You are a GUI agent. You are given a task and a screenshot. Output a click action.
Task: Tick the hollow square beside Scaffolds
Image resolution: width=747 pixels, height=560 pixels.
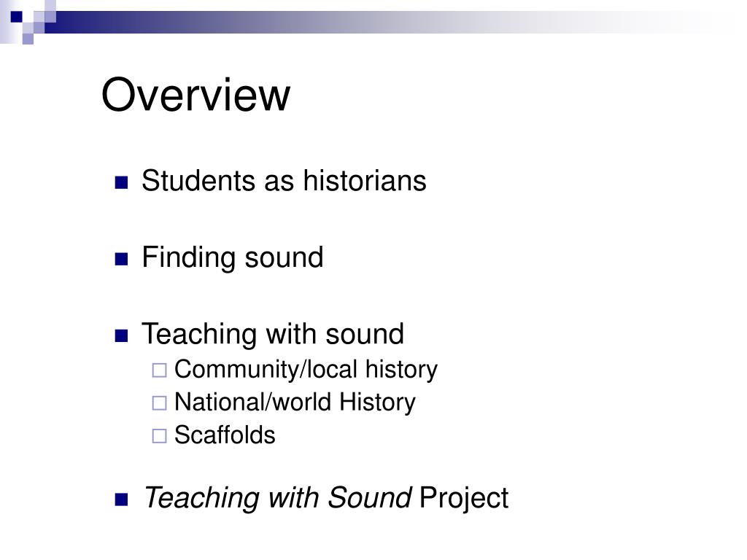(159, 436)
